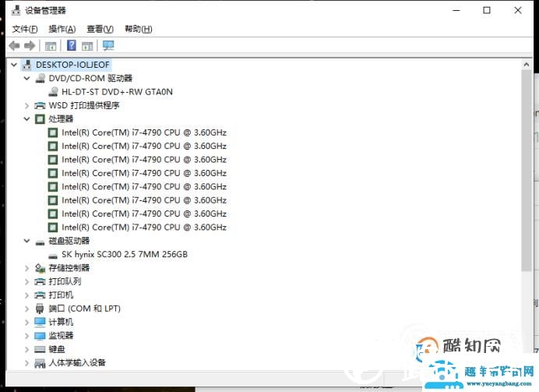The width and height of the screenshot is (539, 392).
Task: Click the SK hynix SC300 disk icon
Action: click(x=53, y=256)
